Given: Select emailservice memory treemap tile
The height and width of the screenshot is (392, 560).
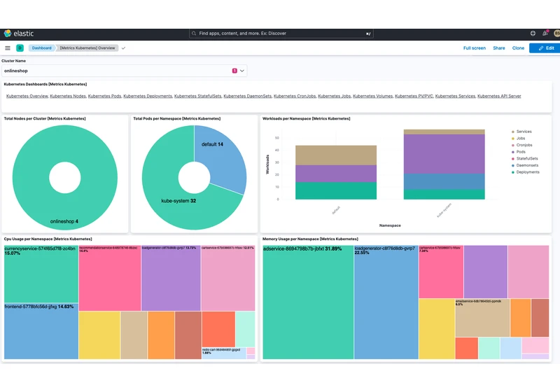Looking at the screenshot, I should 482,318.
